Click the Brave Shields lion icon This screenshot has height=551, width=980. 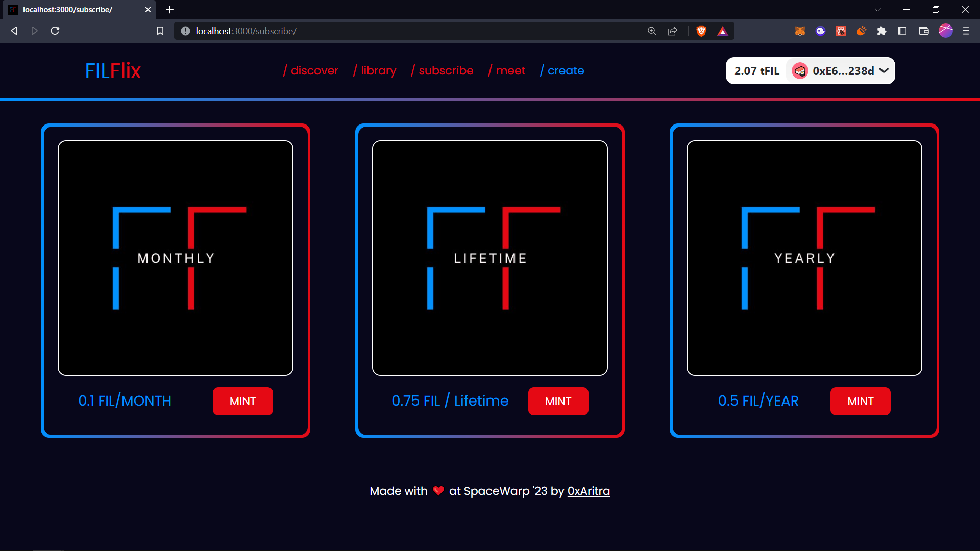(x=701, y=31)
